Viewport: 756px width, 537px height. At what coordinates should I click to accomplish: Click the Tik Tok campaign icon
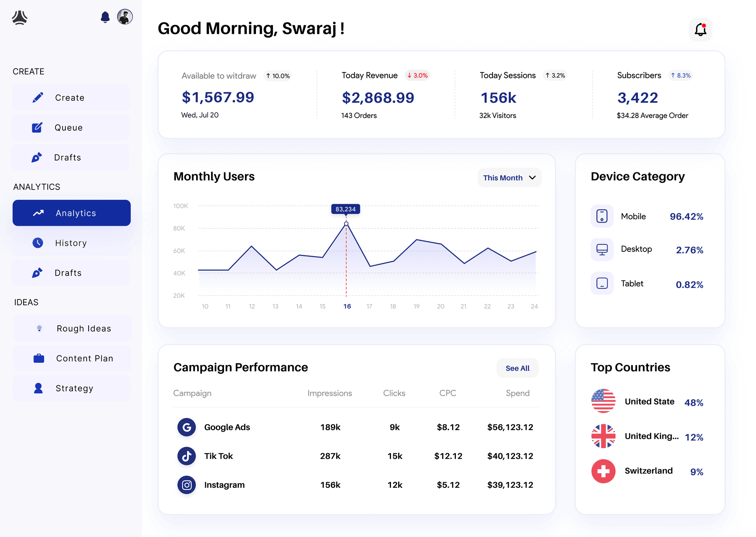pos(187,456)
